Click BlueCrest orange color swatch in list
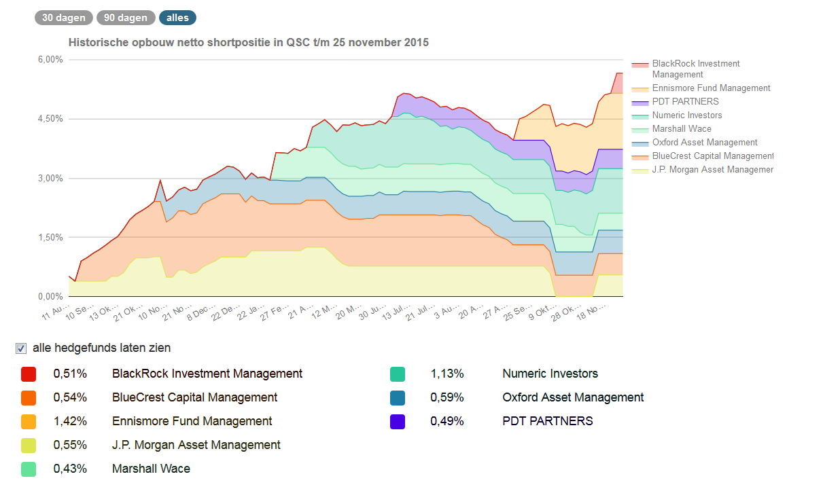 [x=28, y=398]
